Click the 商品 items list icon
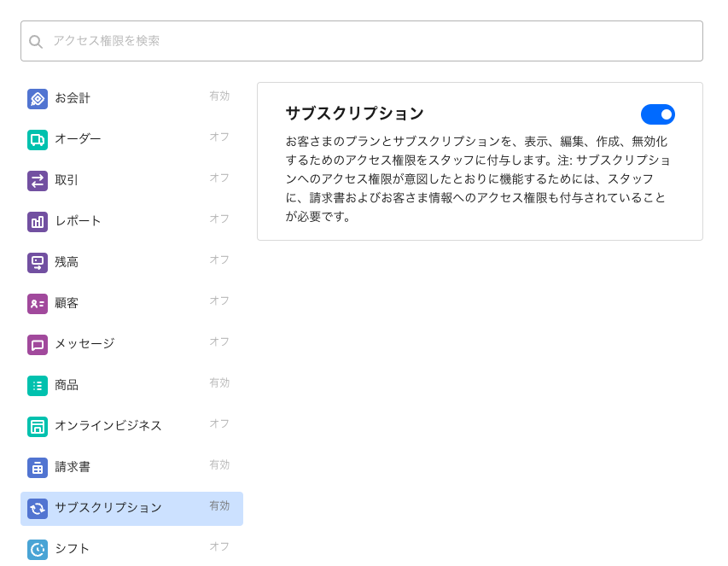Image resolution: width=728 pixels, height=566 pixels. point(38,386)
